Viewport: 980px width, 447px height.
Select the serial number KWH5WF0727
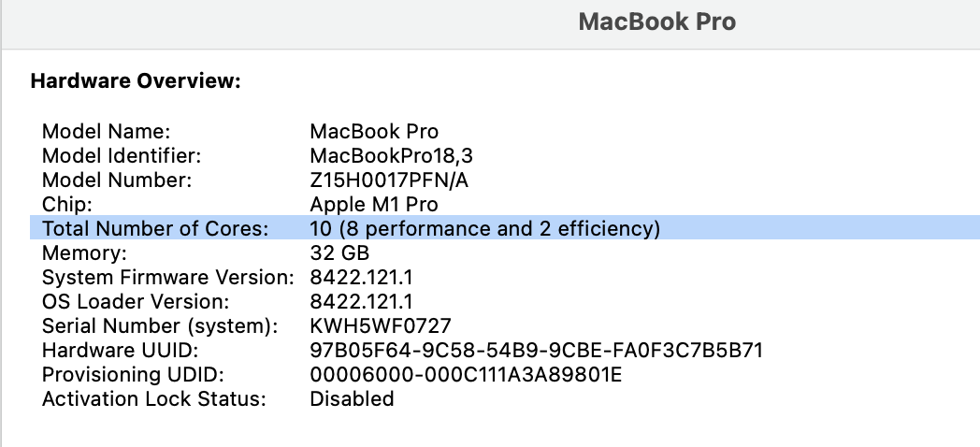pyautogui.click(x=381, y=325)
